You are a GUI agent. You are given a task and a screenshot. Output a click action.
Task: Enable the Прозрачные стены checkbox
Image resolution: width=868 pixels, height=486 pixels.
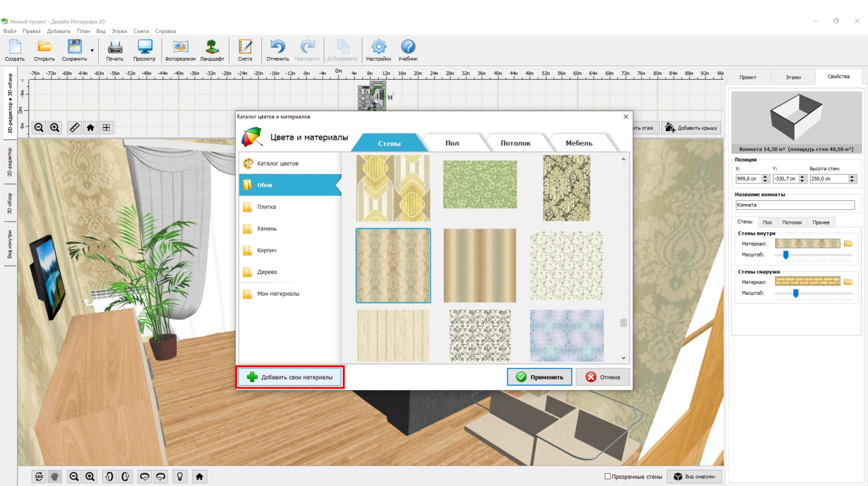(x=608, y=477)
